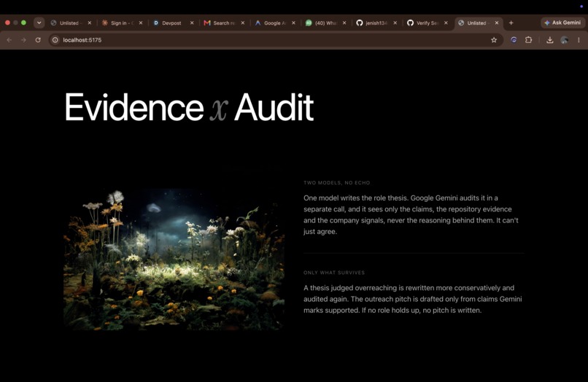This screenshot has height=382, width=588.
Task: Close the jenish134 tab
Action: [x=395, y=23]
